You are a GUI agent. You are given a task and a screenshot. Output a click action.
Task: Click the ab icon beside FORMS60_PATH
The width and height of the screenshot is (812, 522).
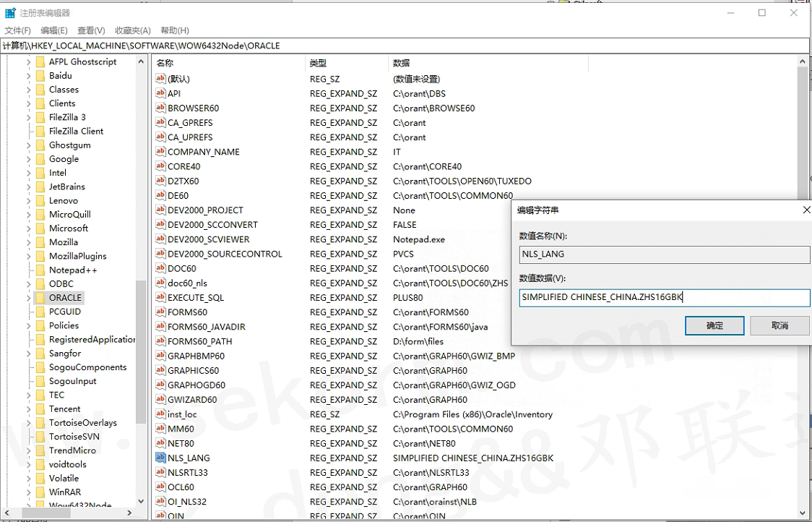pos(160,341)
